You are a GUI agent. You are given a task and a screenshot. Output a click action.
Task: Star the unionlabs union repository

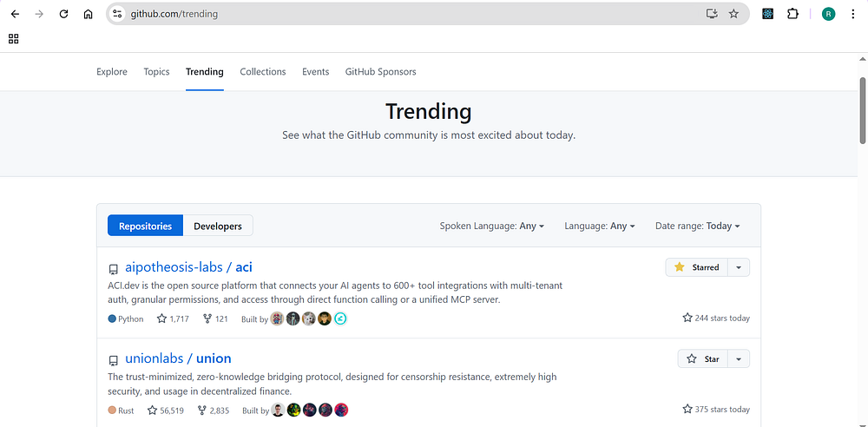click(702, 359)
